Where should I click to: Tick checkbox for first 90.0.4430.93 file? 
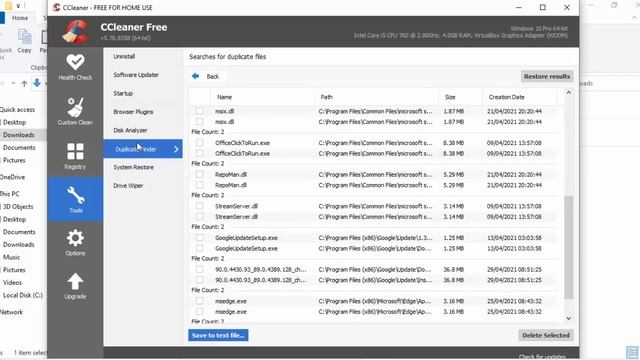tap(199, 269)
